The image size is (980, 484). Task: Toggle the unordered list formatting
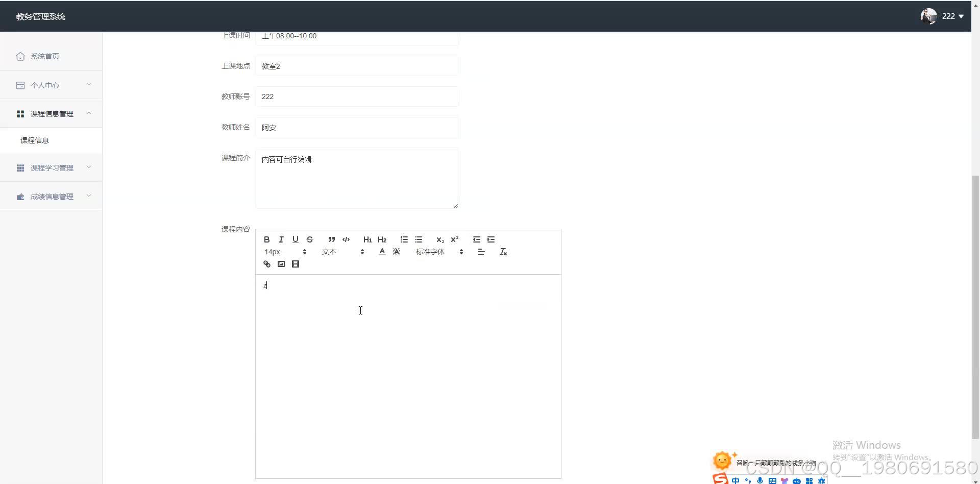pos(419,239)
